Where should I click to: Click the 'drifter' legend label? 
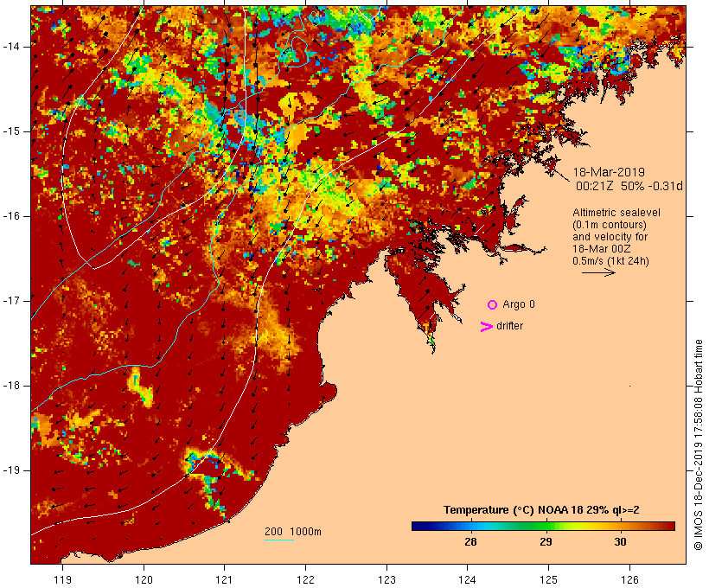[x=509, y=326]
